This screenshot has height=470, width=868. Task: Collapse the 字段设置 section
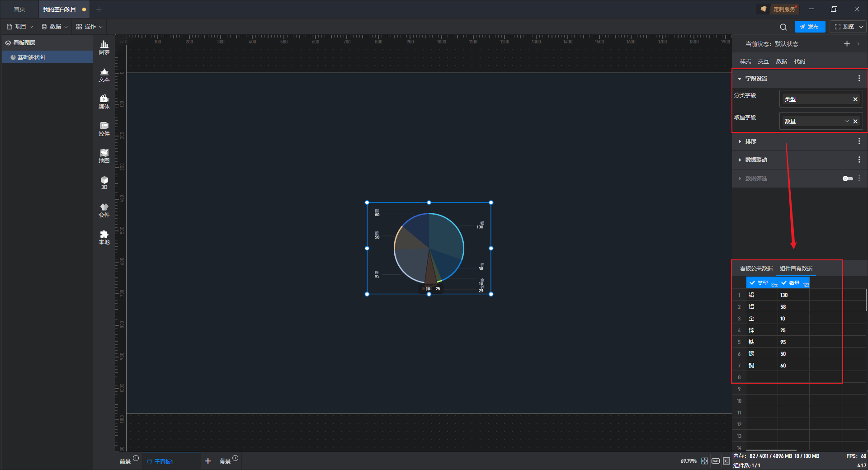(x=740, y=79)
